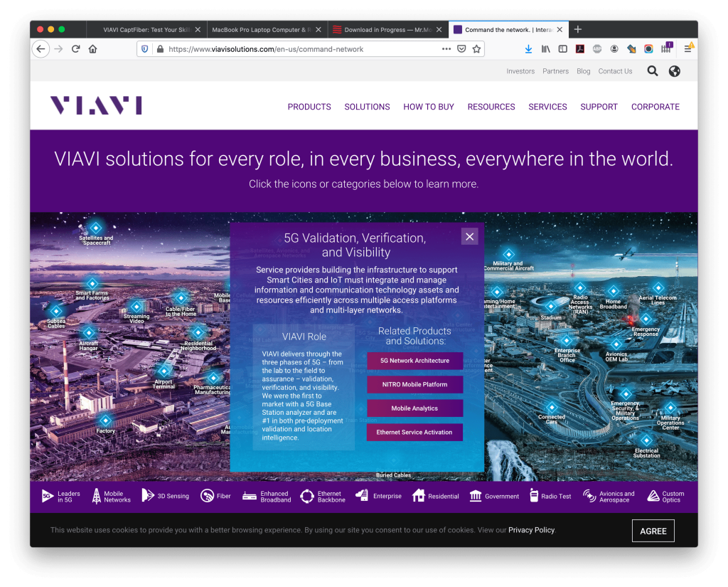Select the Fiber category
The width and height of the screenshot is (728, 587).
[215, 497]
